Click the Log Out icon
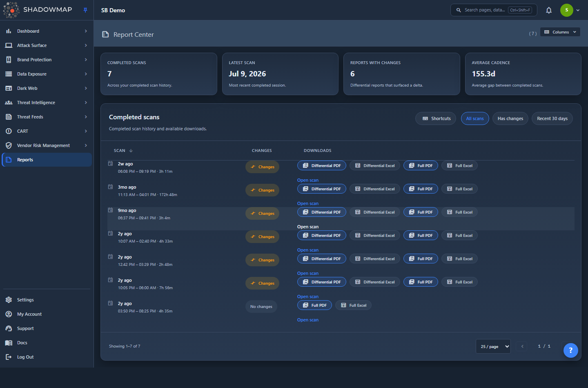588x388 pixels. (9, 357)
